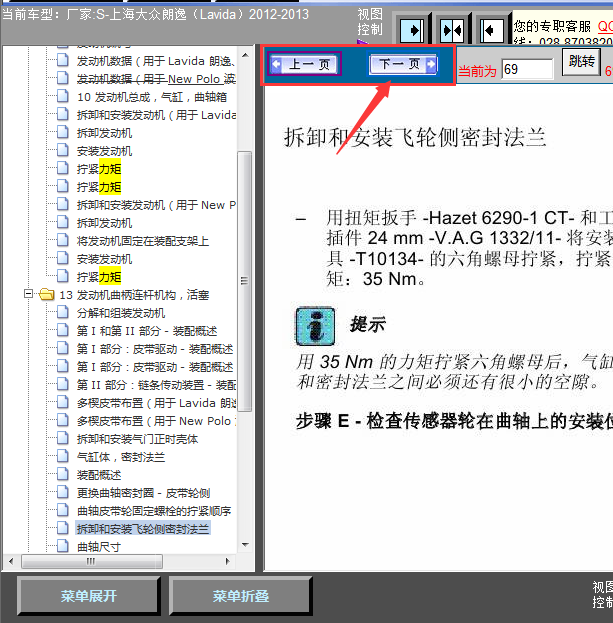613x623 pixels.
Task: Select 拆卸和安装飞轮侧密封法兰 tree item
Action: coord(143,529)
